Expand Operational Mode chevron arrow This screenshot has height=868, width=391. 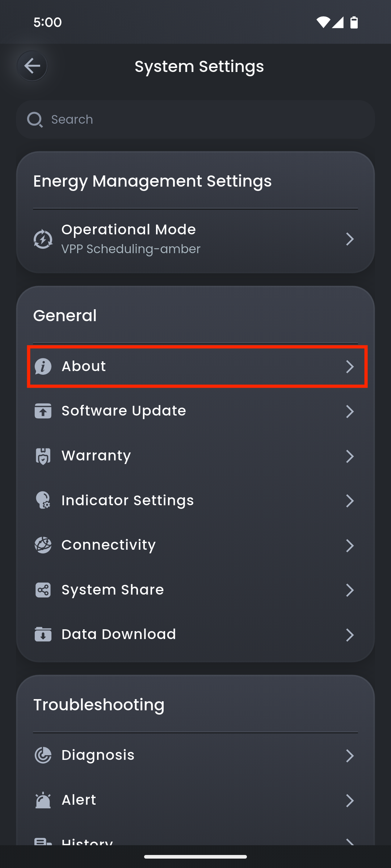point(349,239)
